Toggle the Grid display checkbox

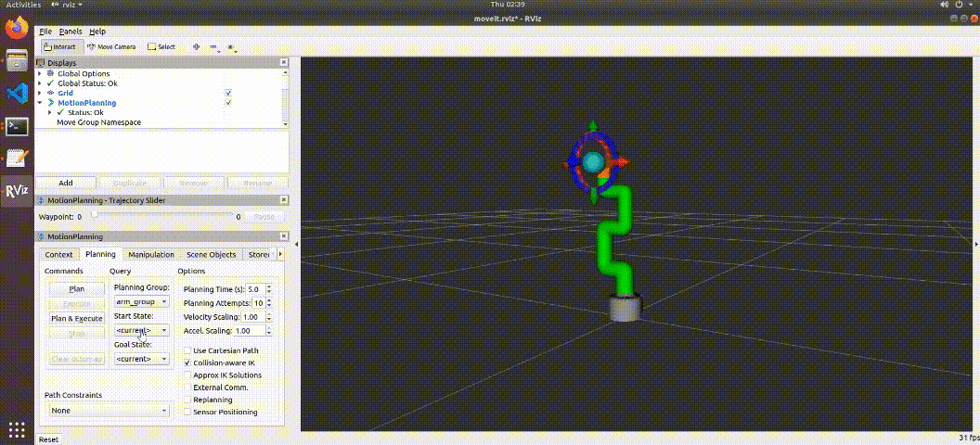point(228,93)
